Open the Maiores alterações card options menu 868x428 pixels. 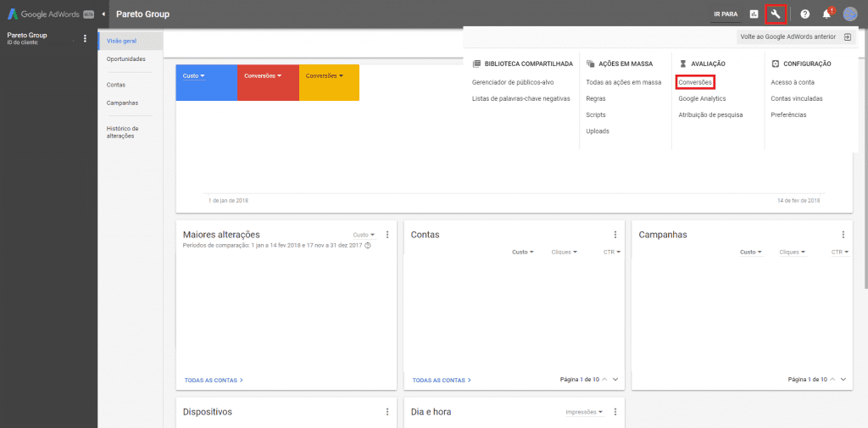pyautogui.click(x=387, y=235)
